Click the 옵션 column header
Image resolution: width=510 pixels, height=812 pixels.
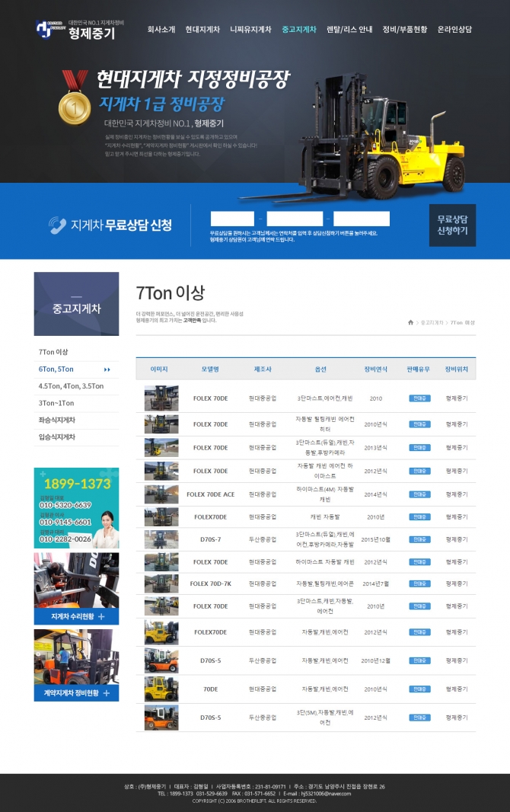tap(320, 369)
